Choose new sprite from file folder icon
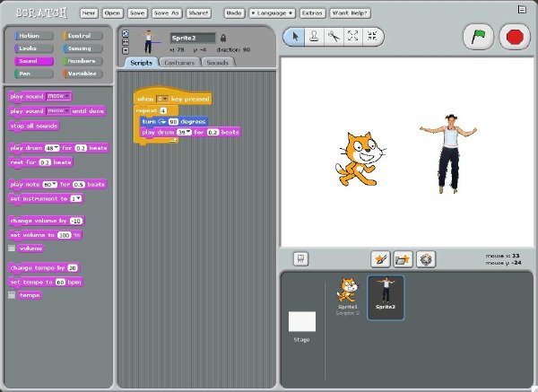 [x=403, y=259]
